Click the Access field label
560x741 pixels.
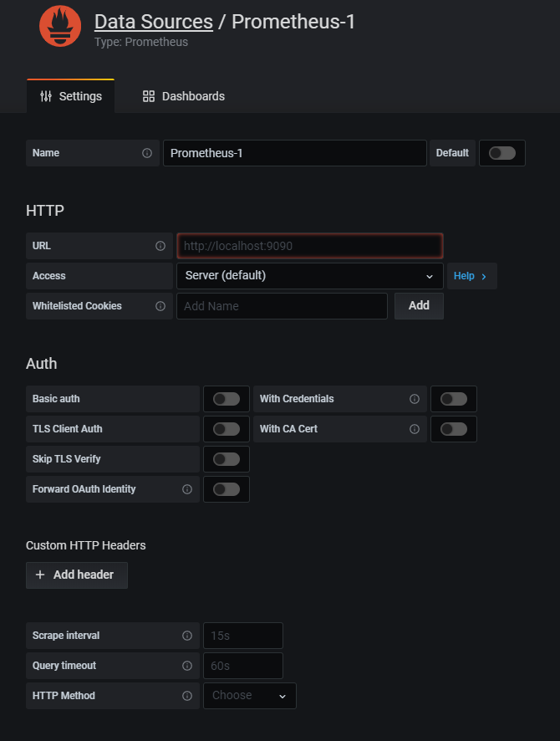(x=49, y=276)
